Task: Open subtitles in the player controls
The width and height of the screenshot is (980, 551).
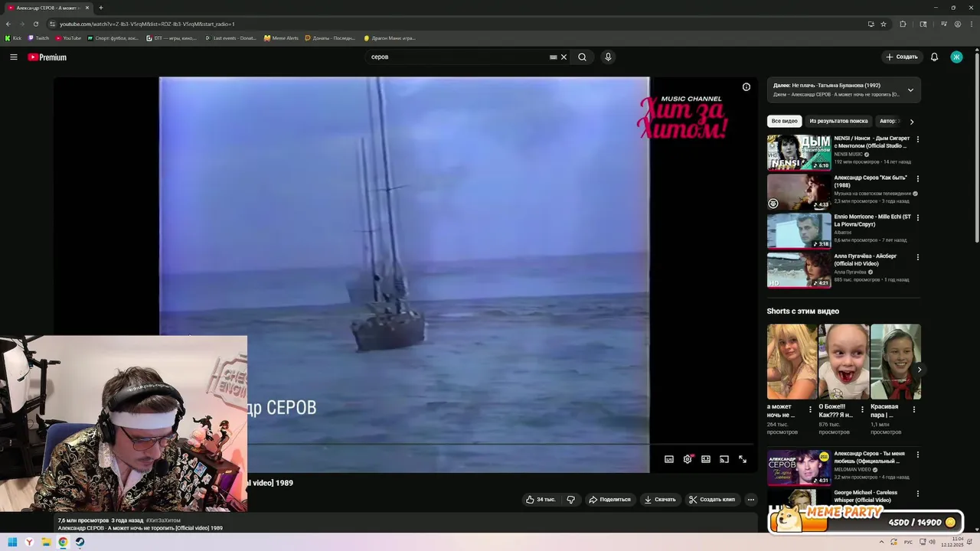Action: [x=669, y=459]
